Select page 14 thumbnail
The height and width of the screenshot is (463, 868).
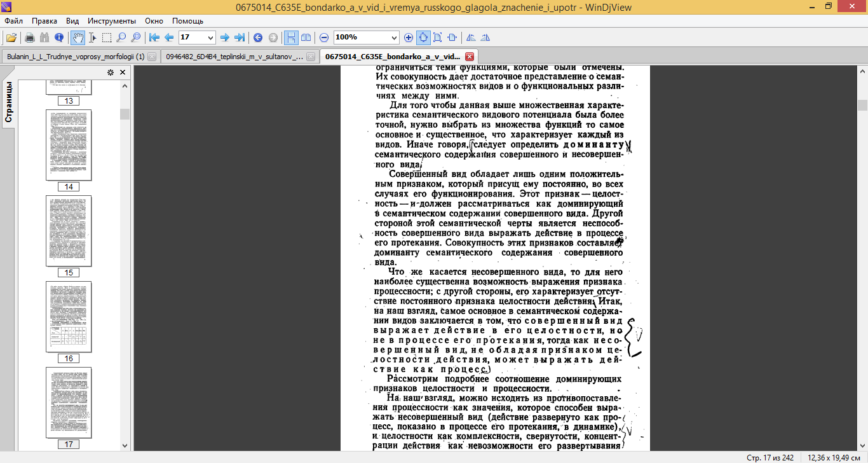pos(69,144)
